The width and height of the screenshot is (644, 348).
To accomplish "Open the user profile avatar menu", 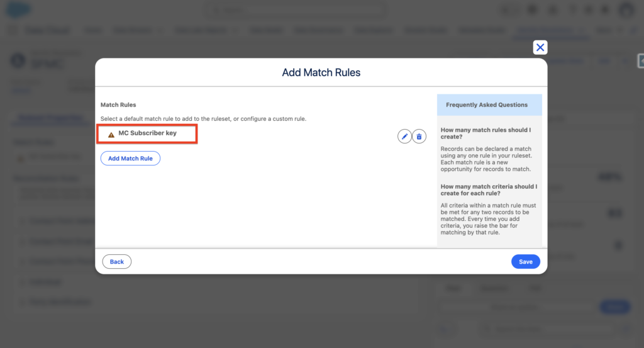I will pos(626,10).
